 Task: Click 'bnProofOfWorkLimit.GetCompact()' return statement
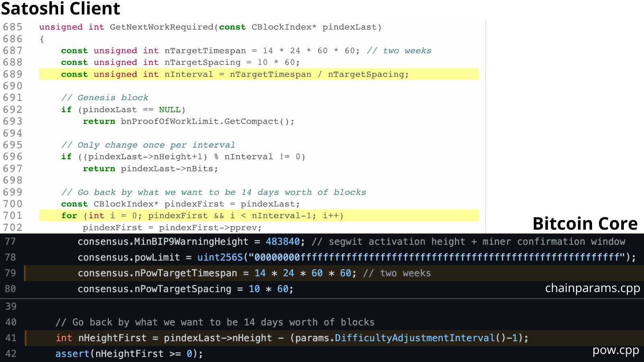[x=207, y=121]
